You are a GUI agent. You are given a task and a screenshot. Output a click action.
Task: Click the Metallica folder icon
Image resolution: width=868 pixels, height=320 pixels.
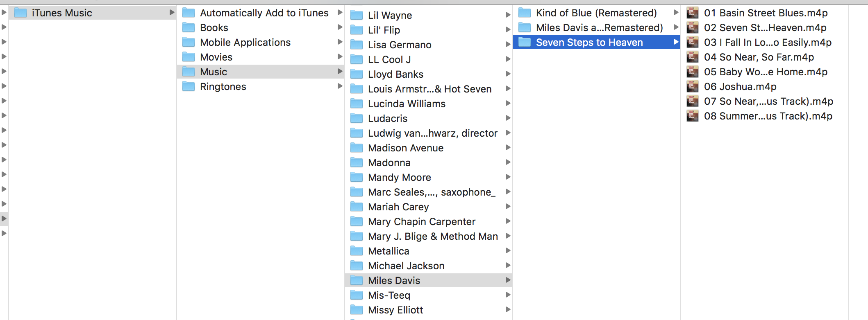click(x=357, y=251)
